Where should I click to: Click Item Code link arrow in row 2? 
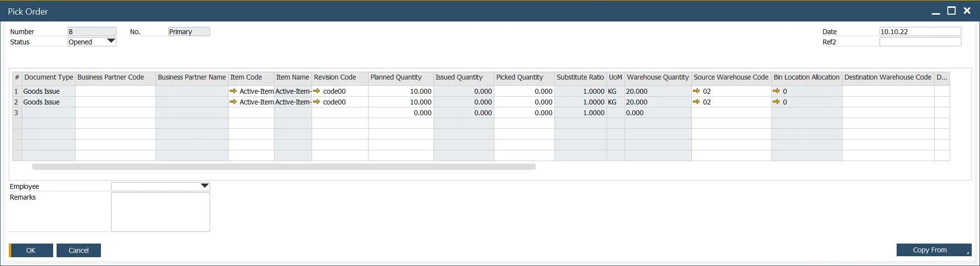233,102
